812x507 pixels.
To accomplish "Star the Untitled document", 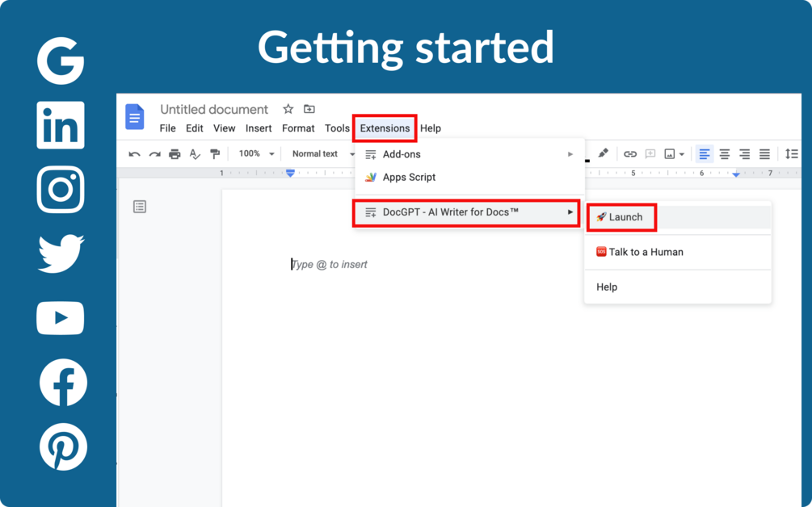I will click(x=288, y=109).
